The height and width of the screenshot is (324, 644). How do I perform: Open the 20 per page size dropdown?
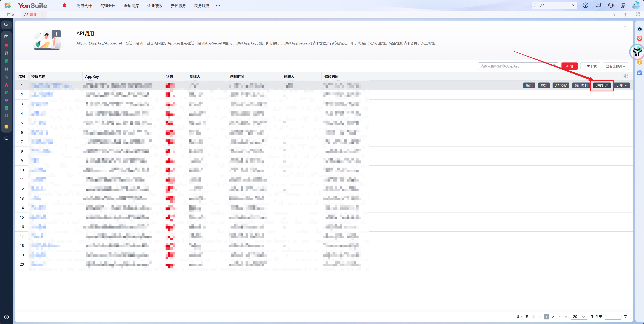(579, 316)
